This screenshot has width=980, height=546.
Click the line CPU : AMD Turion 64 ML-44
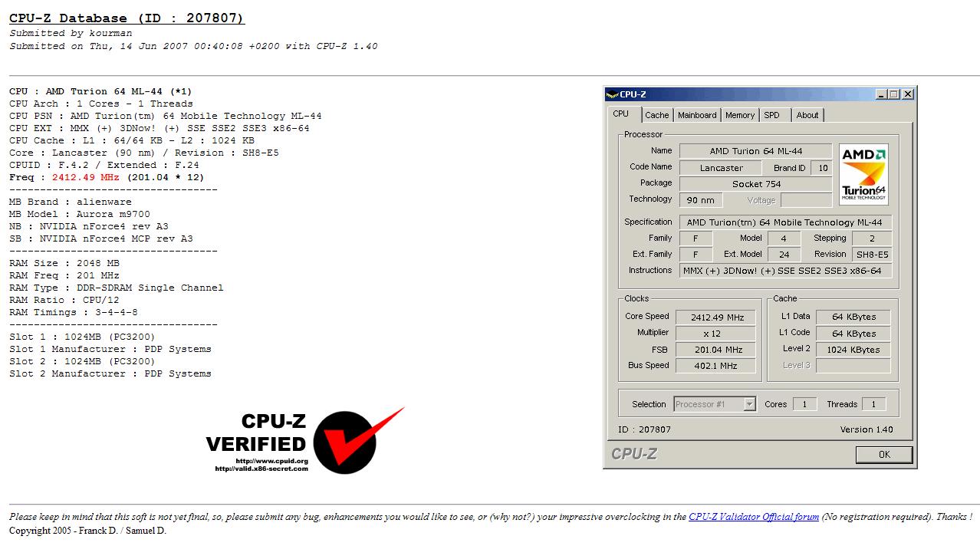[100, 91]
